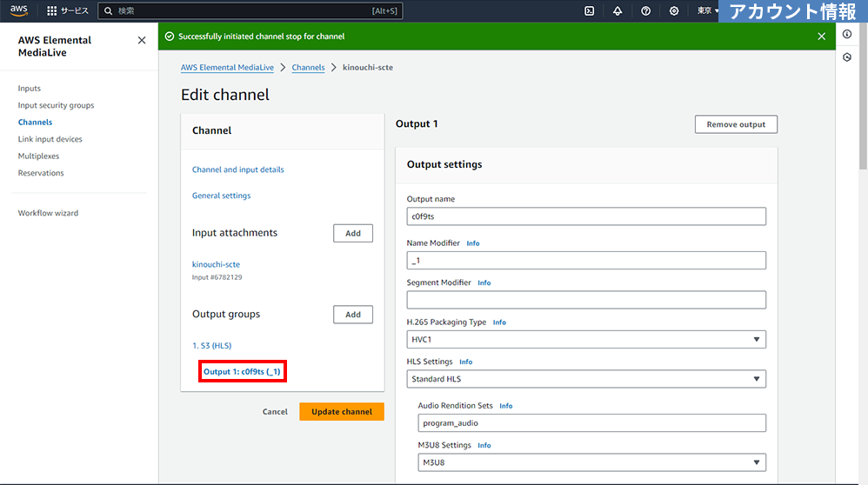
Task: Show Info for Audio Rendition Sets
Action: pos(505,406)
